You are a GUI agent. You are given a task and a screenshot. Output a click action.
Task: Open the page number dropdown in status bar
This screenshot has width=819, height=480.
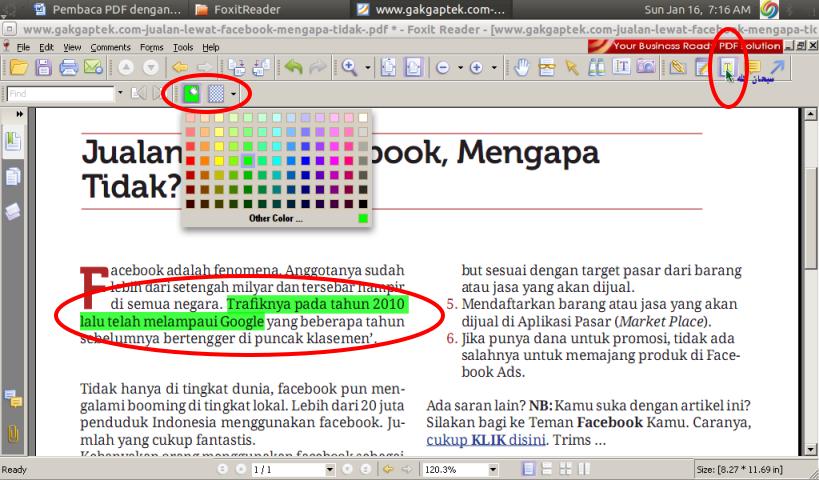pos(330,470)
